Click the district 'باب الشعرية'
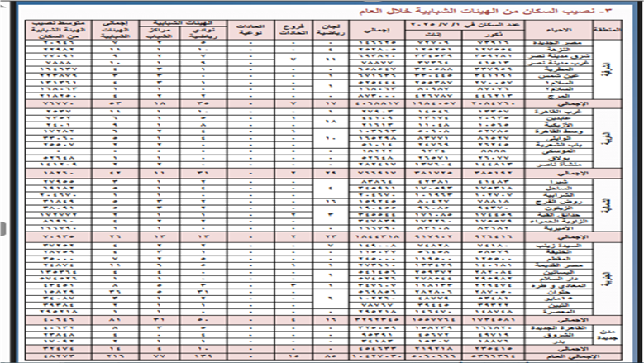 tap(558, 145)
